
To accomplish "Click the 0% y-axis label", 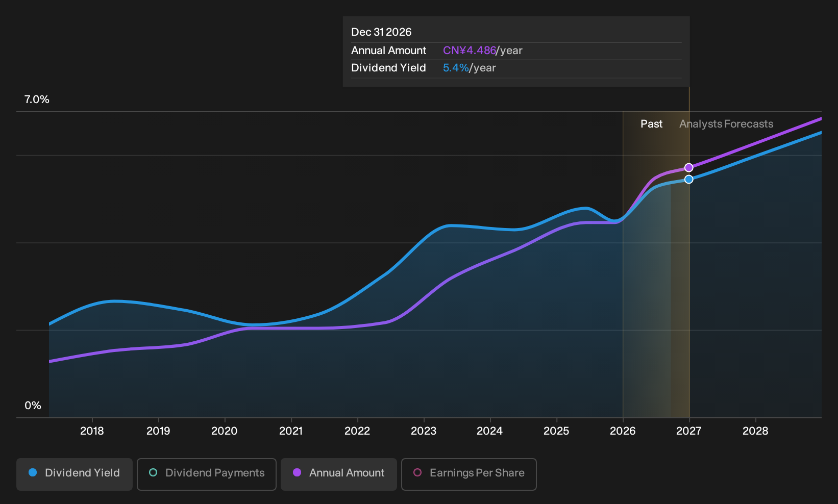I will [33, 406].
